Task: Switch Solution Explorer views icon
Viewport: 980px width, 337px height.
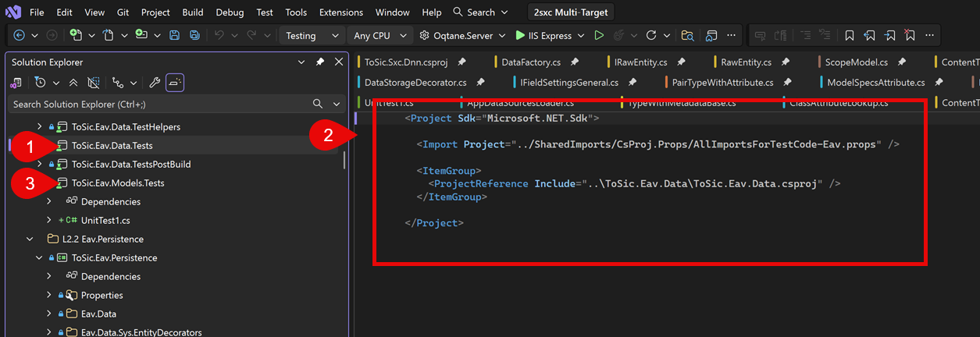Action: pos(16,82)
